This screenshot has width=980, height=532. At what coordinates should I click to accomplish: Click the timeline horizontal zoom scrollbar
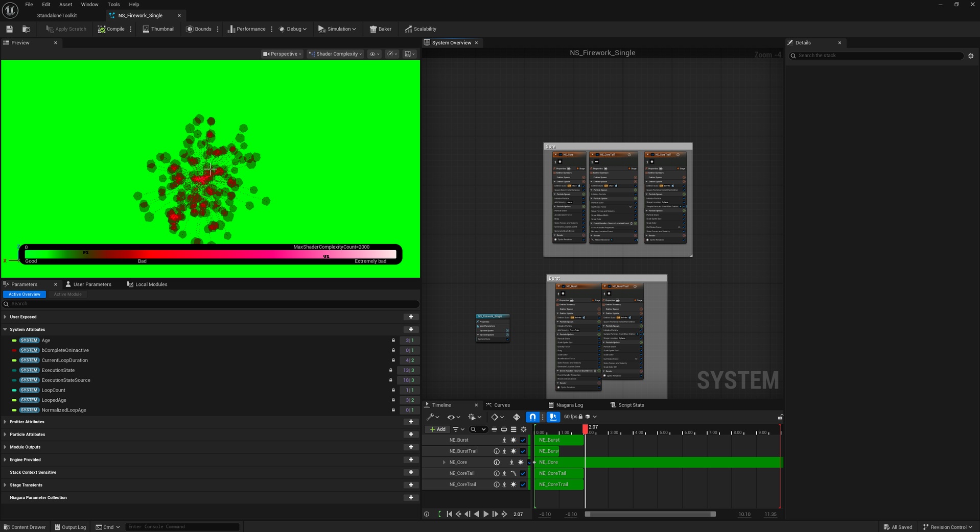(x=650, y=514)
